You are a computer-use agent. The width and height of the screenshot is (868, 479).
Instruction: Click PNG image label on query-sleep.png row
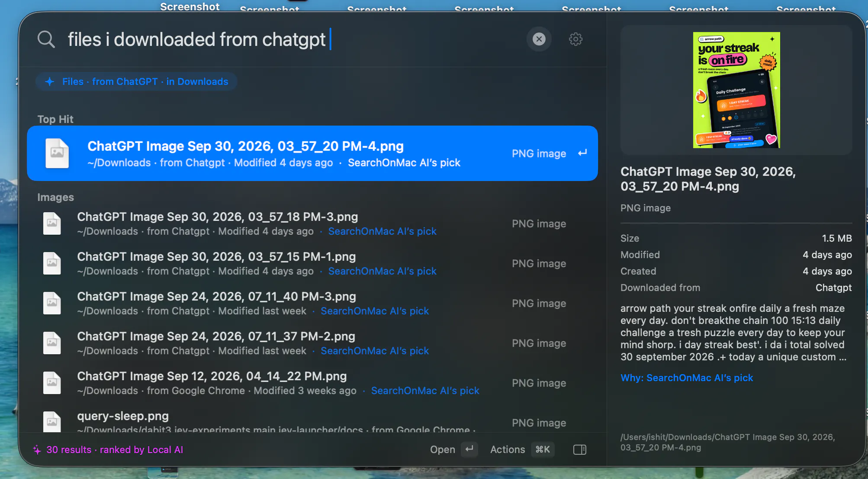pyautogui.click(x=539, y=423)
